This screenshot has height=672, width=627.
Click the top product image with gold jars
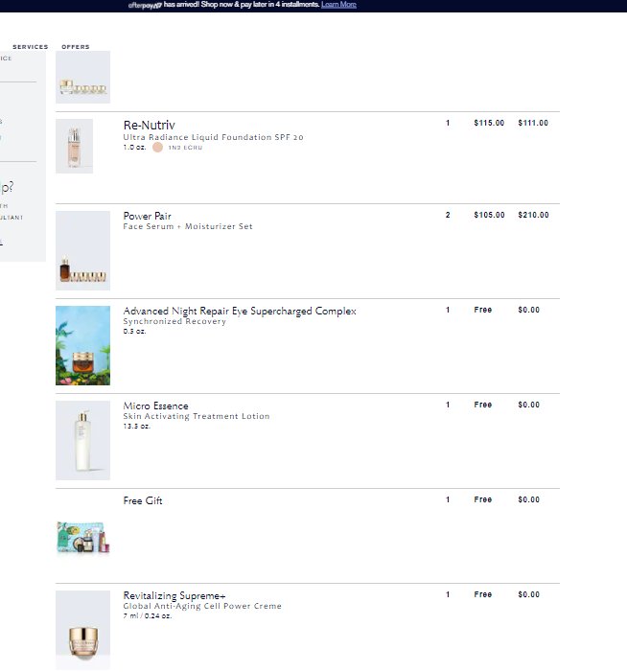coord(82,78)
